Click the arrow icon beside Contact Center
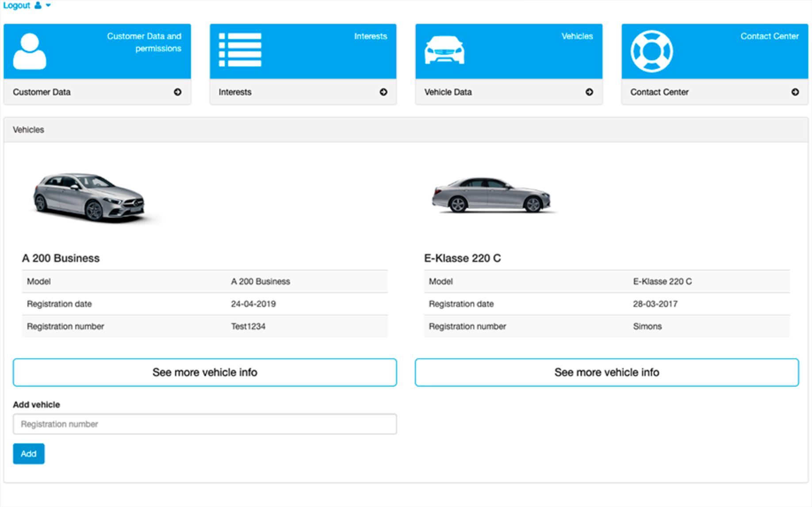Image resolution: width=812 pixels, height=507 pixels. [x=795, y=92]
